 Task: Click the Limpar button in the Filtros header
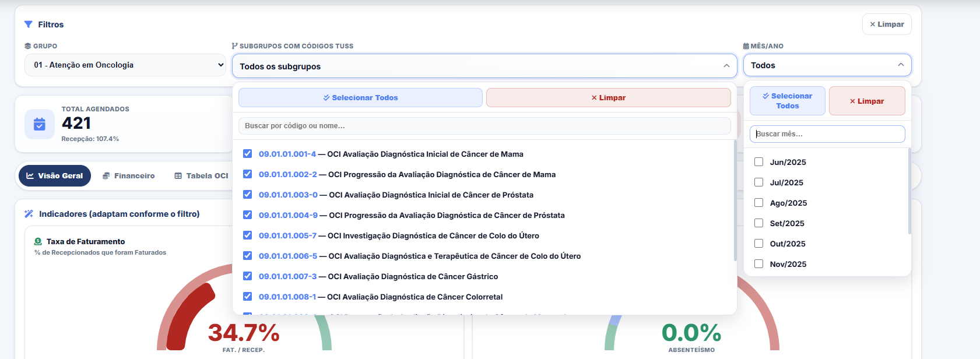pos(887,24)
